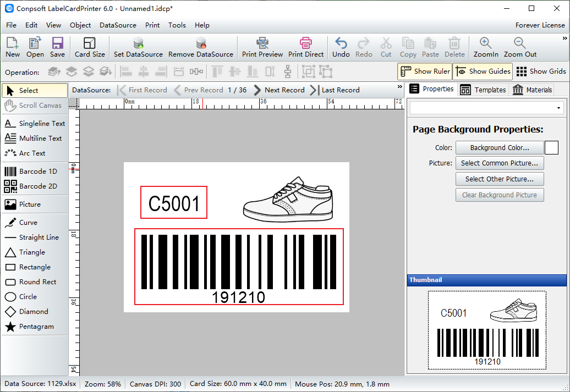The width and height of the screenshot is (570, 392).
Task: Click the group objects operation icon
Action: click(x=308, y=71)
